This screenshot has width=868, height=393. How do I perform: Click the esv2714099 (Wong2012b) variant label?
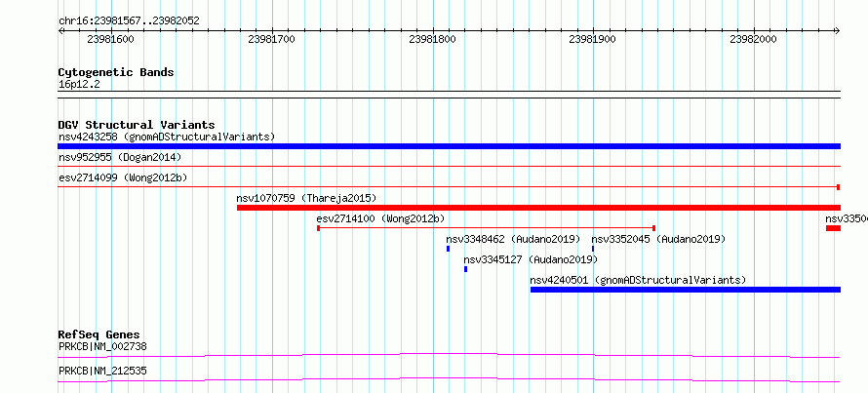coord(123,177)
